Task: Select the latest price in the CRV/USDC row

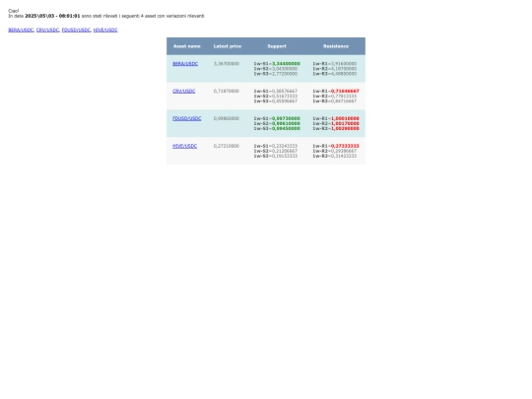Action: pos(227,91)
